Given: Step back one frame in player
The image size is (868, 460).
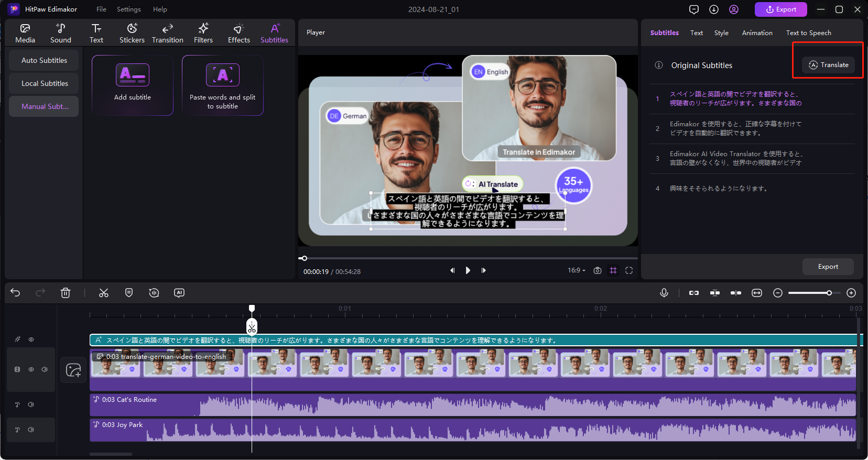Looking at the screenshot, I should tap(452, 270).
